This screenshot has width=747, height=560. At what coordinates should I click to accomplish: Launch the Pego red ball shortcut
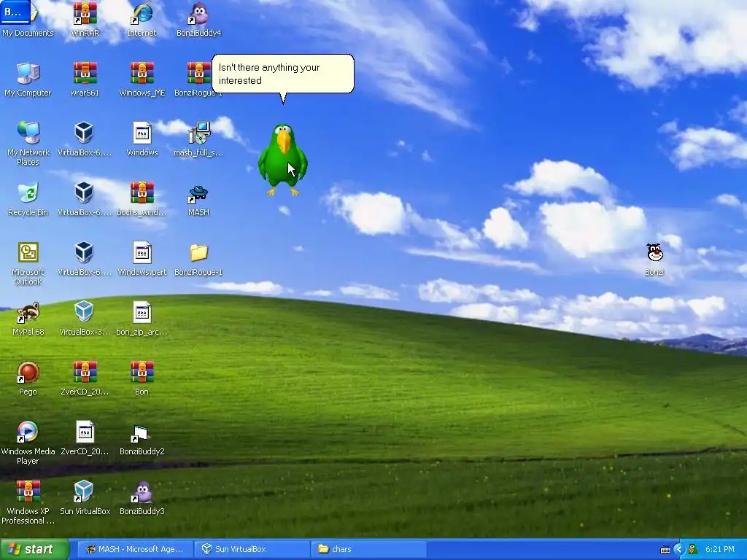[28, 373]
